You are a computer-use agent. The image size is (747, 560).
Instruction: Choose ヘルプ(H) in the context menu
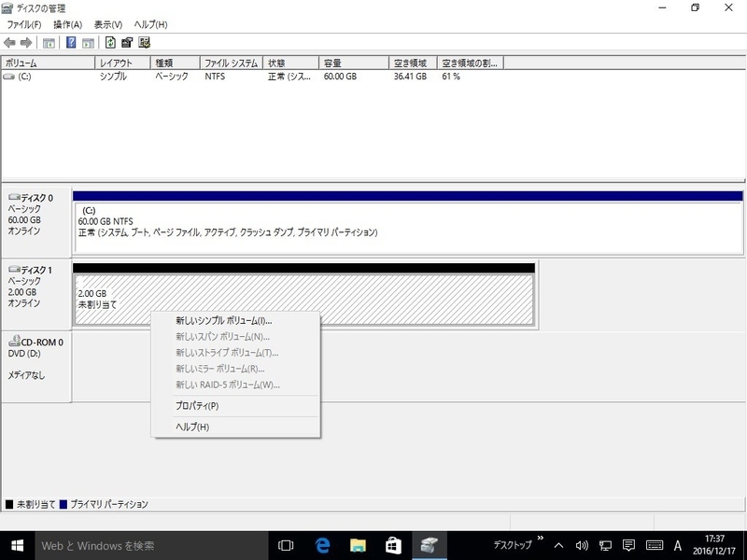tap(235, 427)
